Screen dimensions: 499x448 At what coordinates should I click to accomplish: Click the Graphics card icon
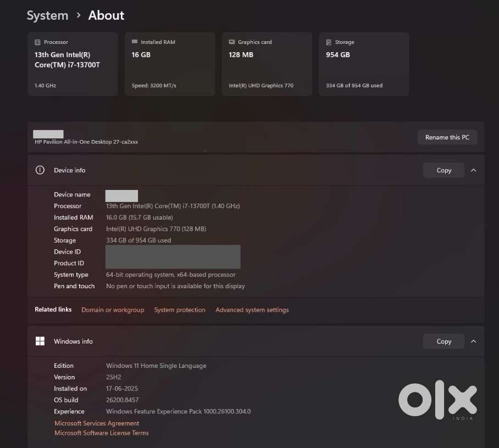(x=232, y=42)
